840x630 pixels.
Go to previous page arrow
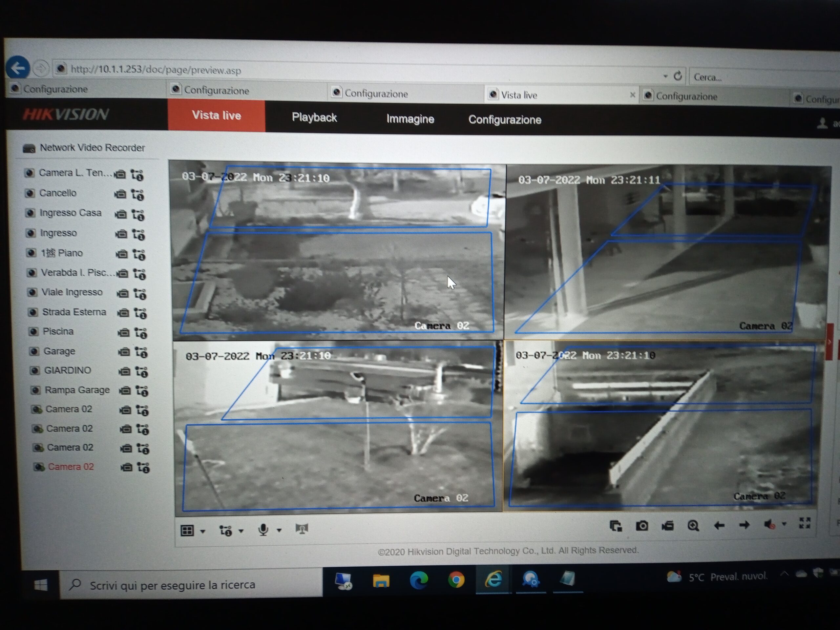[x=719, y=526]
